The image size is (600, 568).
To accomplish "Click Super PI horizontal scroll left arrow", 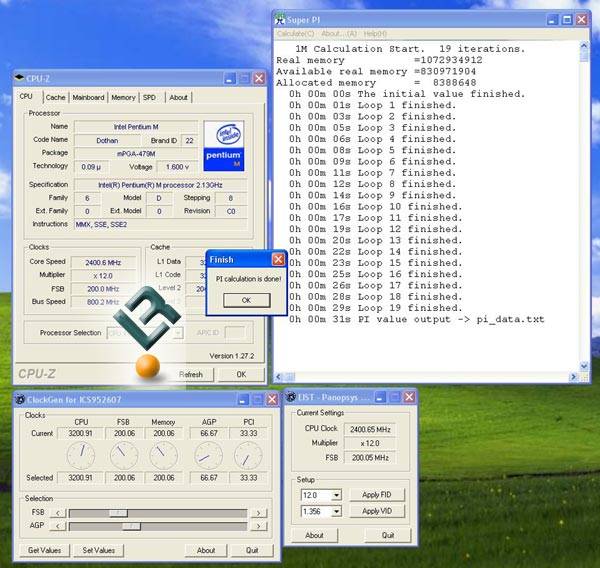I will click(x=278, y=377).
